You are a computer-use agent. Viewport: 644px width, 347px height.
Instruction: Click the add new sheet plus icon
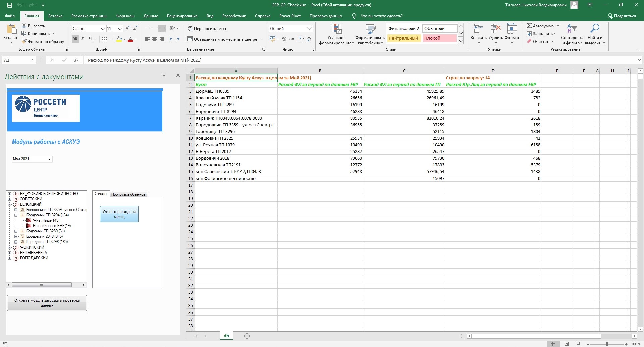tap(247, 336)
